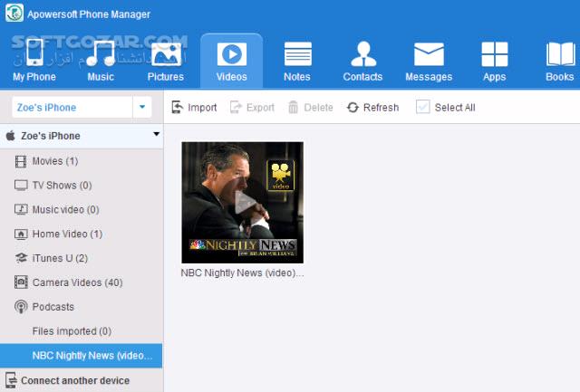Select Files imported (0) under Podcasts
580x392 pixels.
82,331
